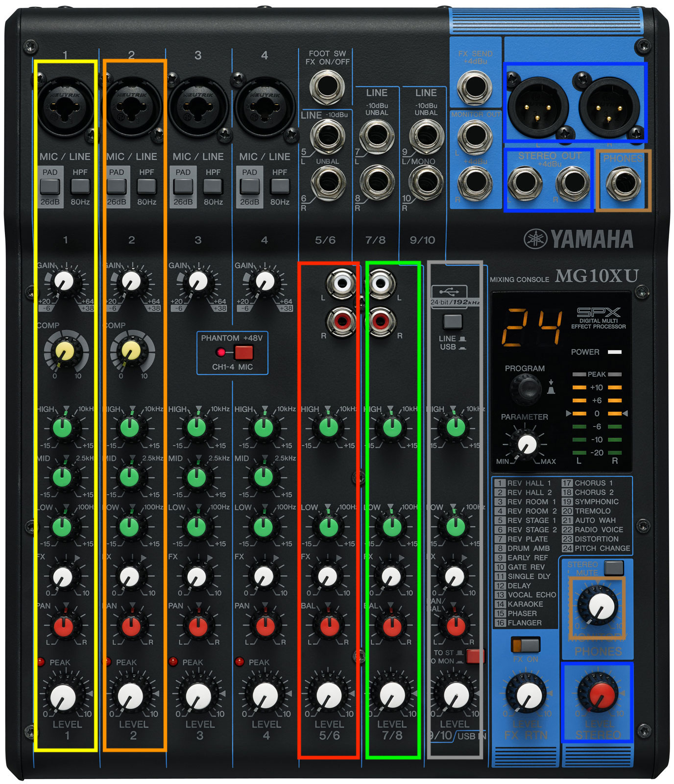Toggle the channel 1 HPF 80Hz switch
Image resolution: width=674 pixels, height=784 pixels.
coord(80,186)
